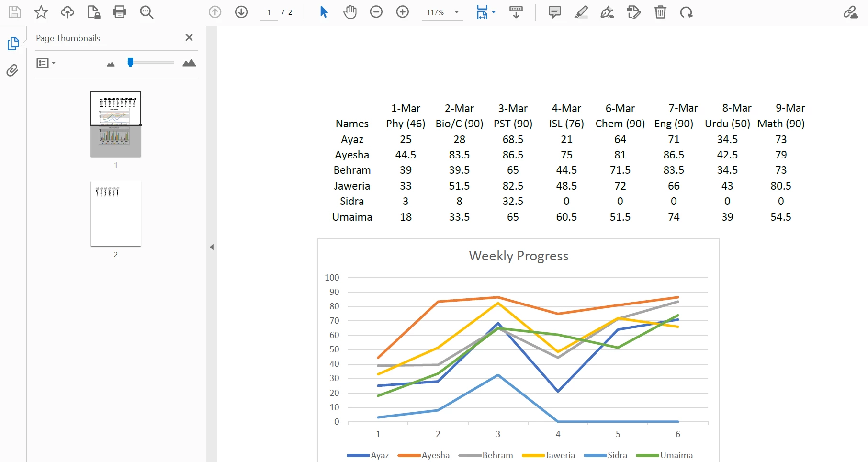Image resolution: width=868 pixels, height=462 pixels.
Task: Click the Phy (46) column header
Action: (x=406, y=124)
